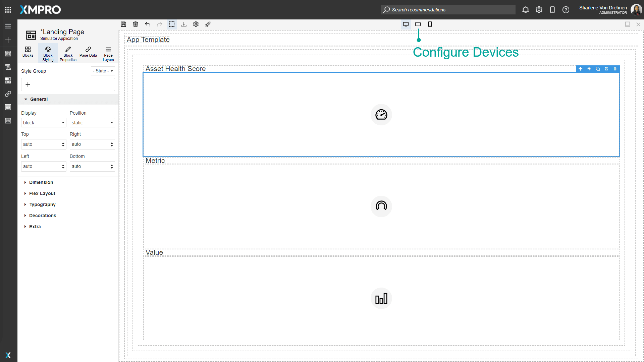The height and width of the screenshot is (362, 644).
Task: Switch to tablet device preview
Action: pyautogui.click(x=418, y=24)
